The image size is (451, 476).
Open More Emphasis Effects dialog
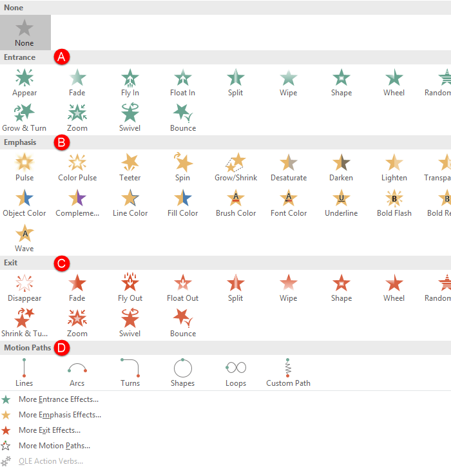tap(60, 415)
